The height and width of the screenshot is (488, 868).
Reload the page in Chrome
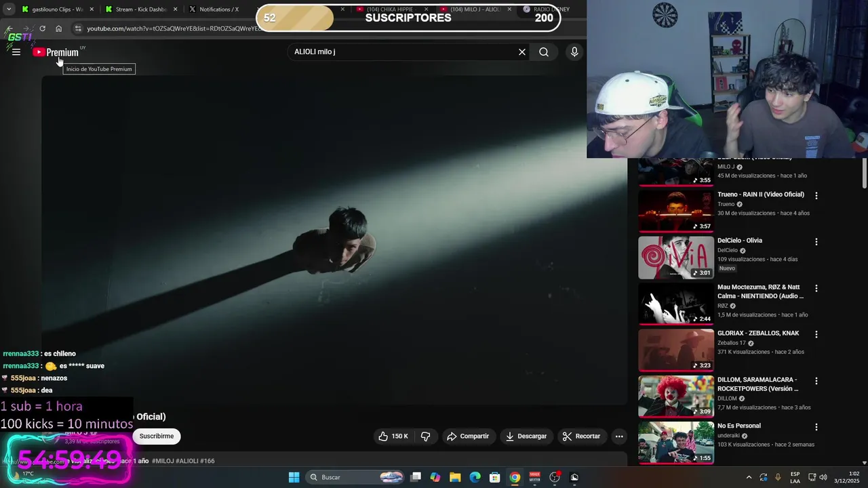42,28
